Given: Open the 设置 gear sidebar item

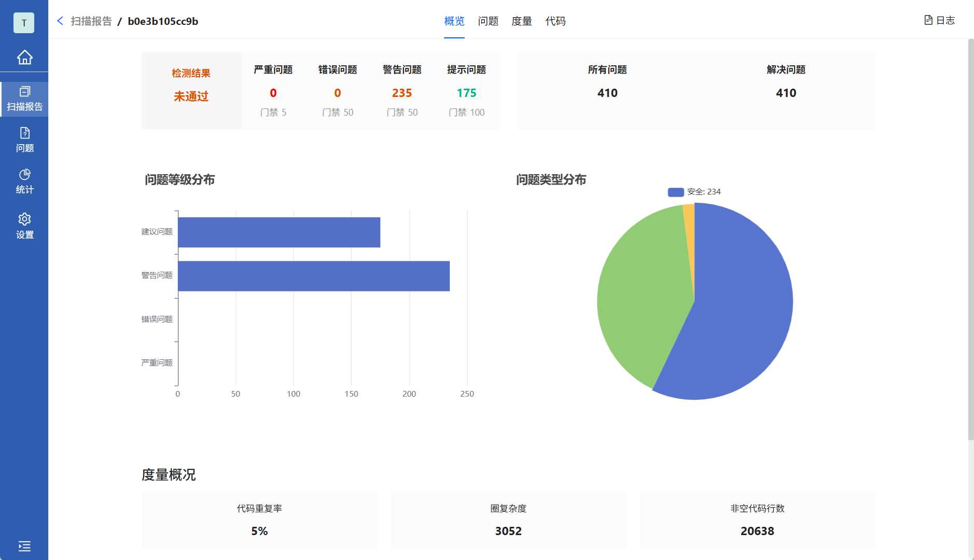Looking at the screenshot, I should (x=24, y=226).
